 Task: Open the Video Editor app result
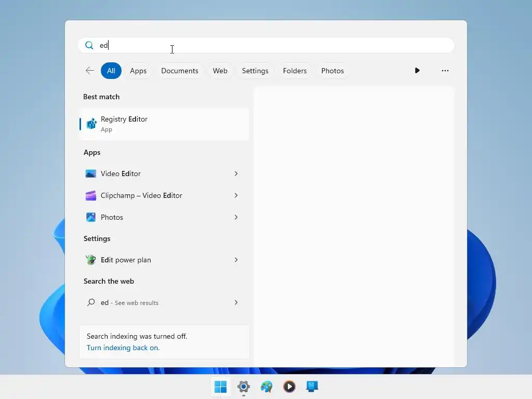164,174
